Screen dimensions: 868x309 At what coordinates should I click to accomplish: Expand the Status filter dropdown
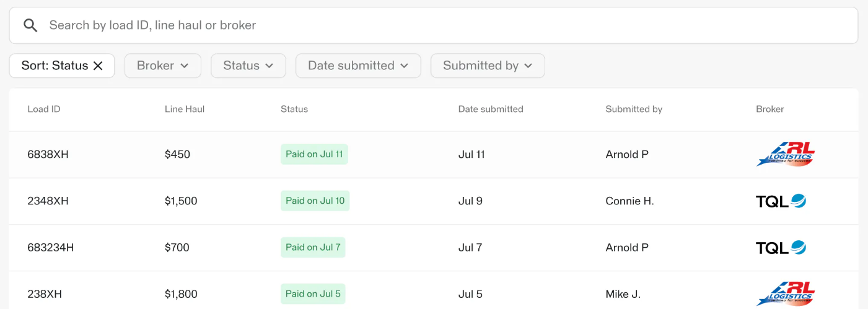coord(248,66)
